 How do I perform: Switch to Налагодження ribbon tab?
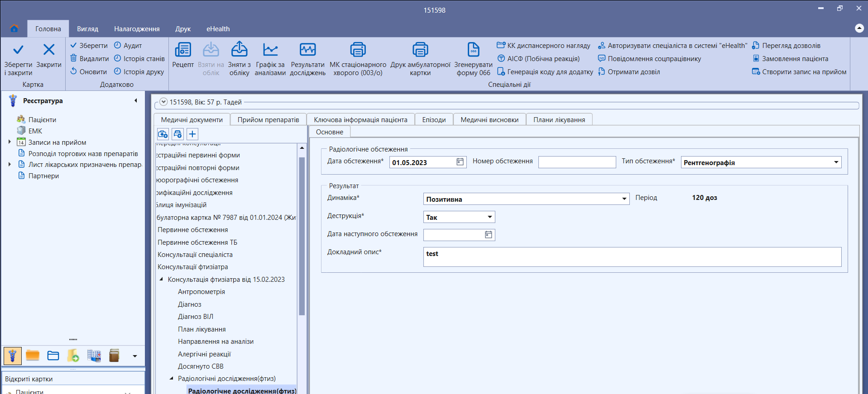click(x=137, y=28)
